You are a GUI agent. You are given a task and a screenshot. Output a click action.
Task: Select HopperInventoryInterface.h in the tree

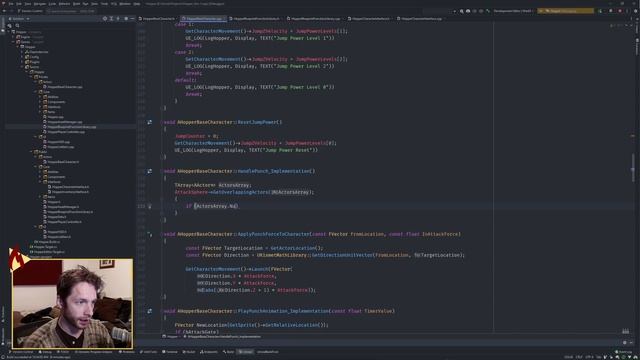[70, 192]
